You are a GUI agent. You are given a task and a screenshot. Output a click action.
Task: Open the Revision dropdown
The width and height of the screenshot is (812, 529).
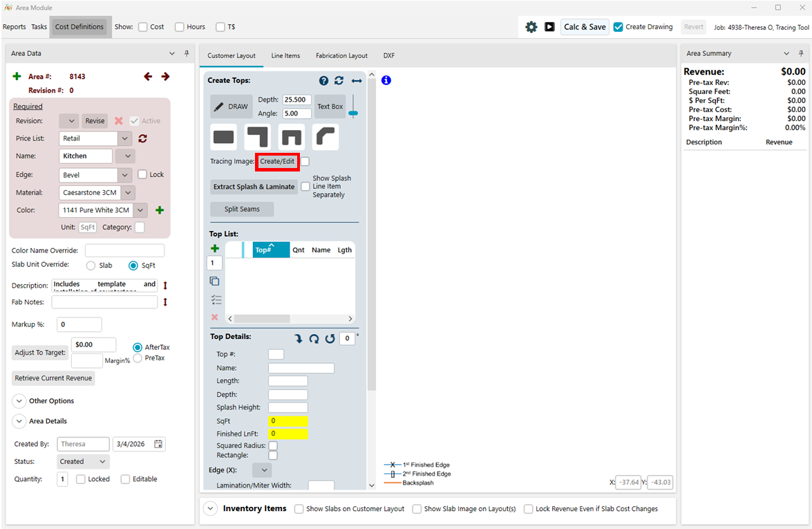[69, 121]
